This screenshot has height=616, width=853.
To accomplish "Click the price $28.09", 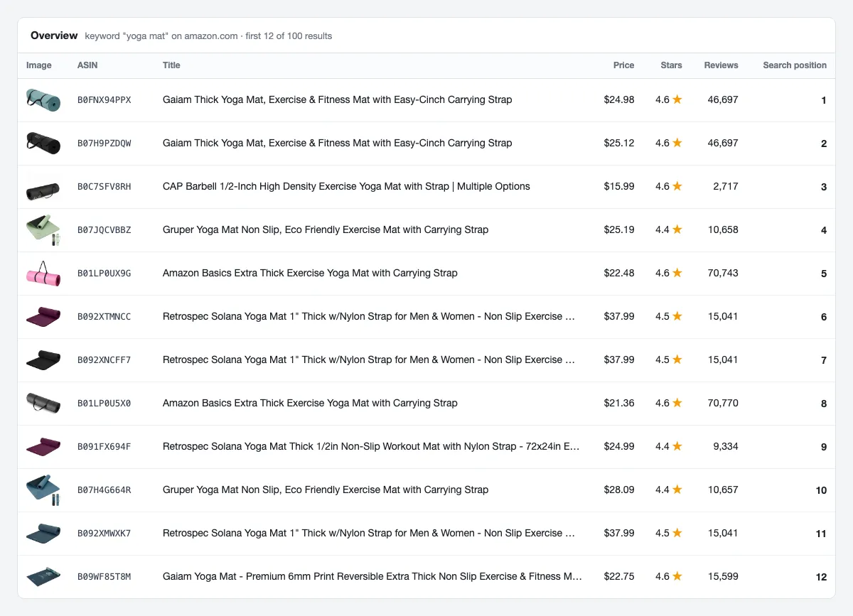I will pyautogui.click(x=619, y=490).
